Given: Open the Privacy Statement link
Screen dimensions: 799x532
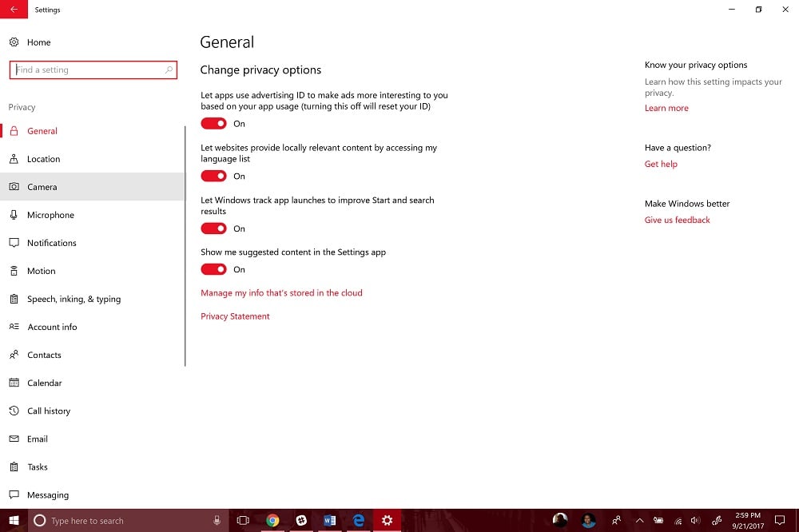Looking at the screenshot, I should click(235, 316).
